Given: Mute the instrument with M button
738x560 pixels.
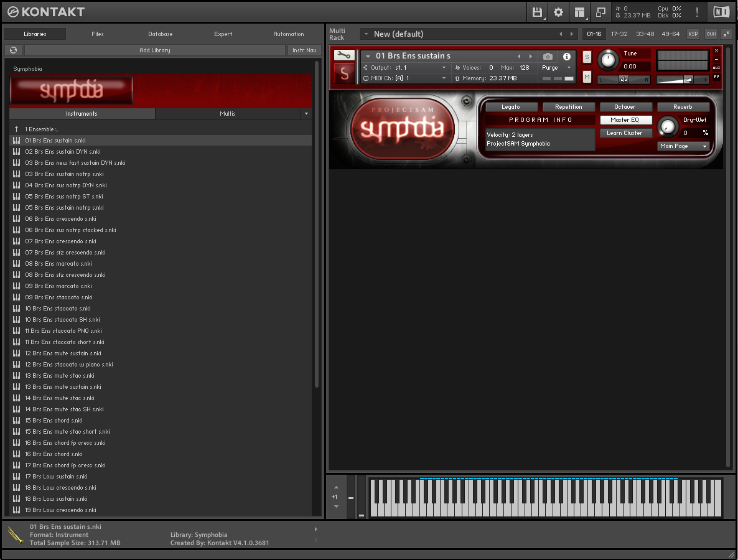Looking at the screenshot, I should click(x=587, y=77).
